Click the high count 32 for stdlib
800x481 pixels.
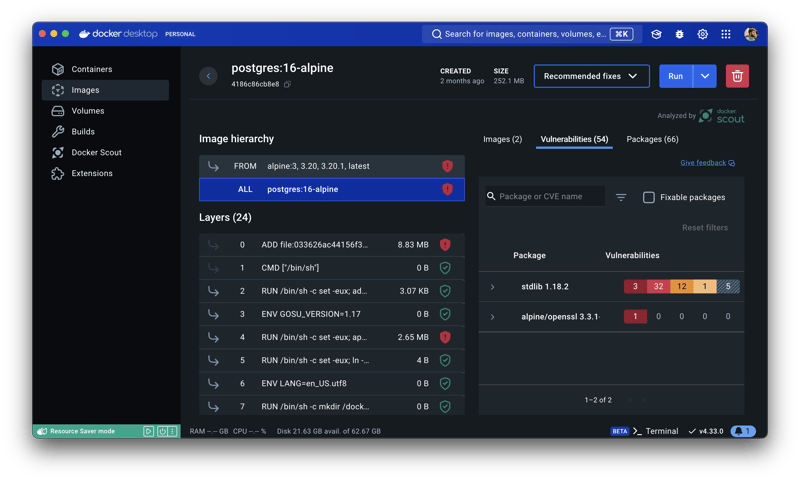[658, 287]
